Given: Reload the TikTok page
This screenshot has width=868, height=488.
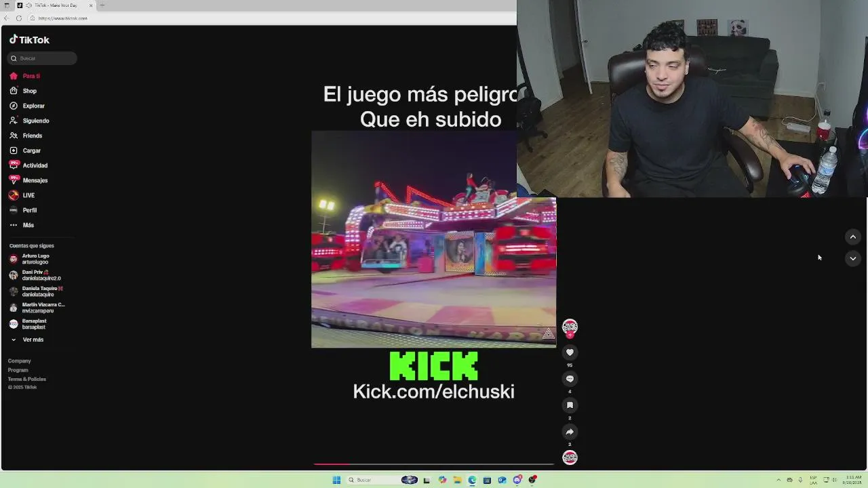Looking at the screenshot, I should tap(19, 18).
